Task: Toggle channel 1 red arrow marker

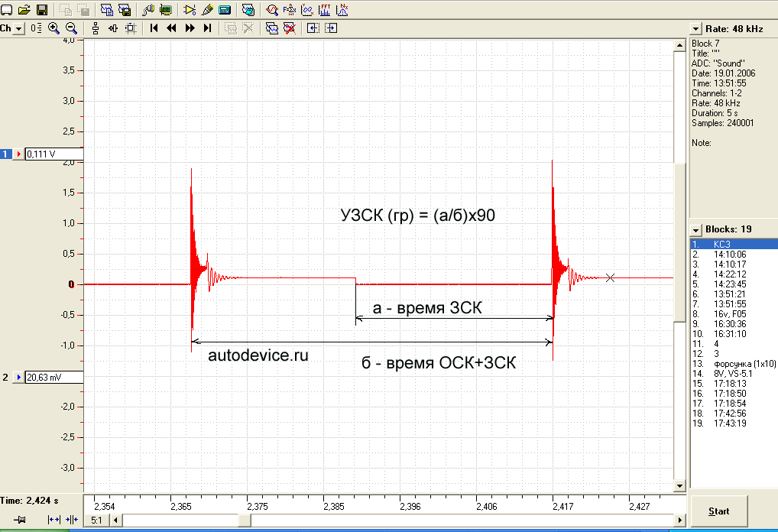Action: (x=18, y=154)
